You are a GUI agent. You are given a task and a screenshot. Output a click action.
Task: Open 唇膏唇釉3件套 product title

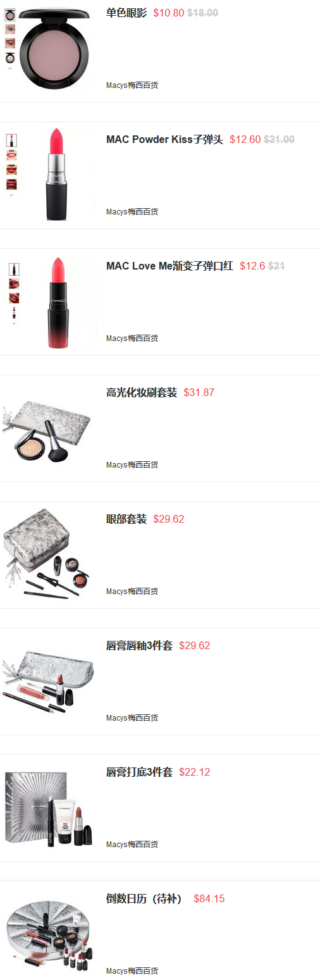pyautogui.click(x=139, y=645)
